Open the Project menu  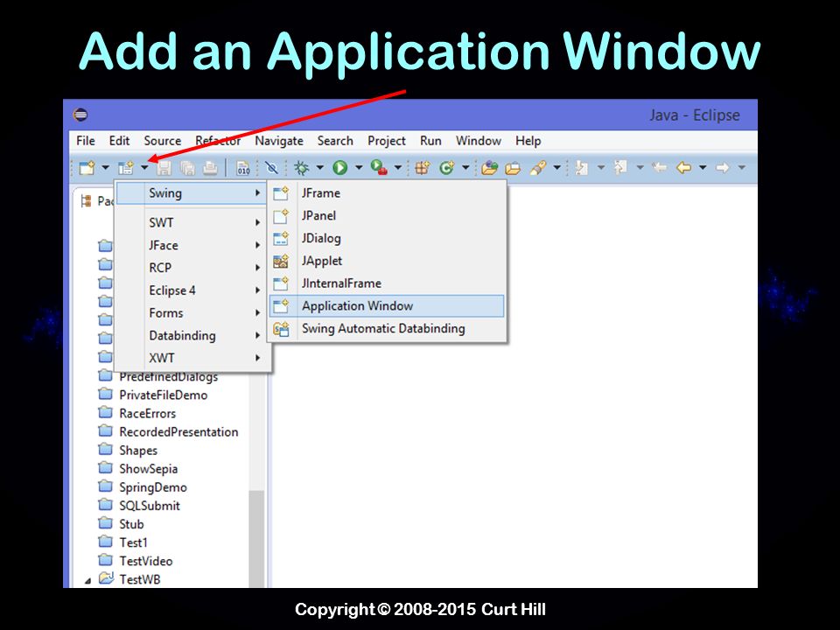(x=386, y=141)
